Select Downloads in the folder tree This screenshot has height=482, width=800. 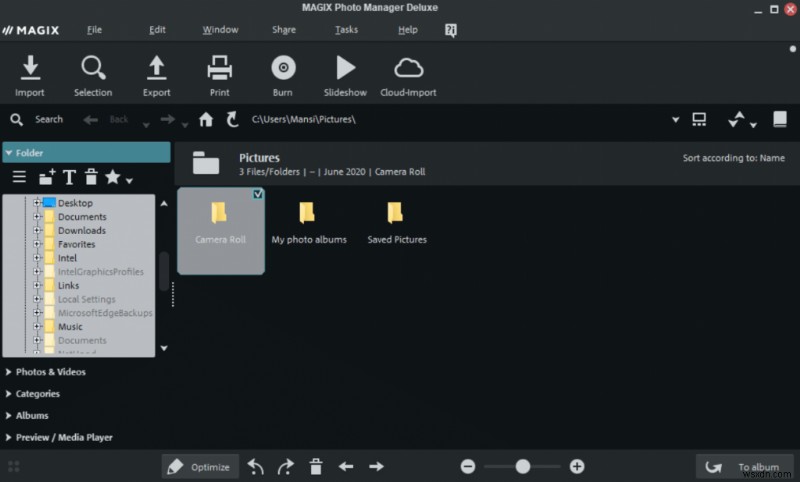(x=82, y=231)
